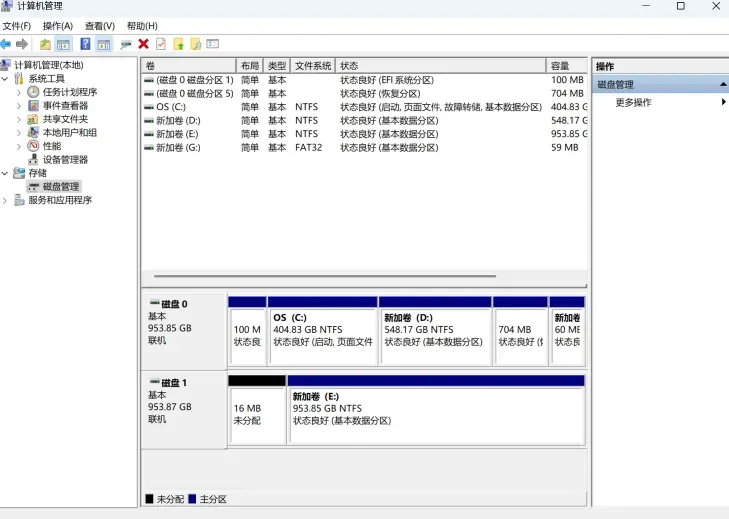The image size is (729, 519).
Task: Select the 新加卷 (E:) 953.85 GB partition block
Action: point(436,410)
